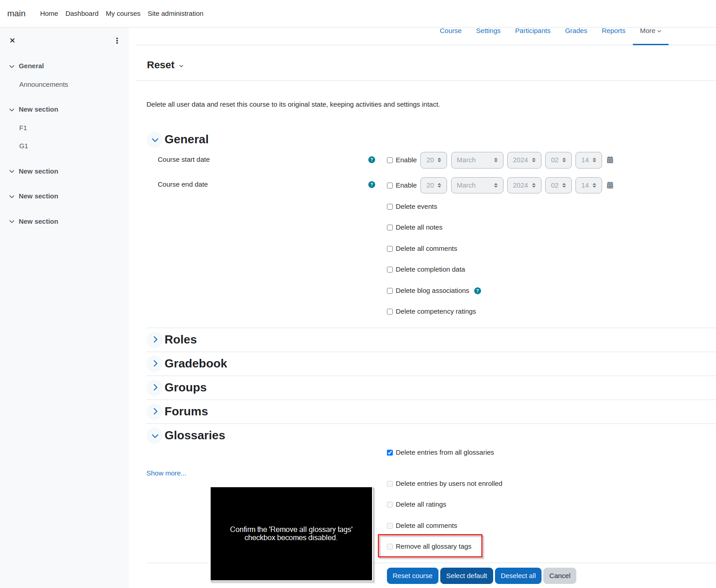Viewport: 716px width, 588px height.
Task: Open end date month dropdown
Action: [x=477, y=185]
